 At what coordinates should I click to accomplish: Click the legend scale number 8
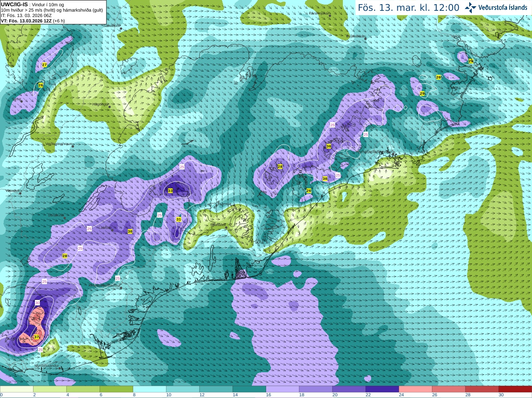click(134, 395)
